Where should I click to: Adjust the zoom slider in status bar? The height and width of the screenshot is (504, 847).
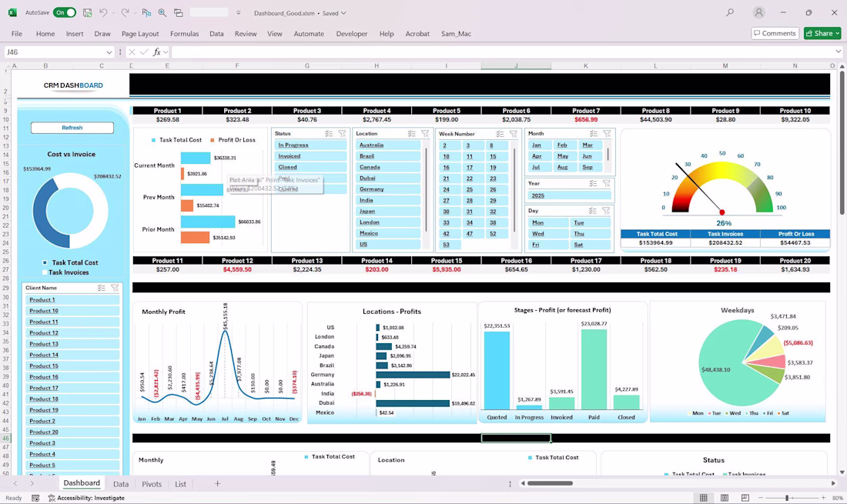tap(787, 498)
